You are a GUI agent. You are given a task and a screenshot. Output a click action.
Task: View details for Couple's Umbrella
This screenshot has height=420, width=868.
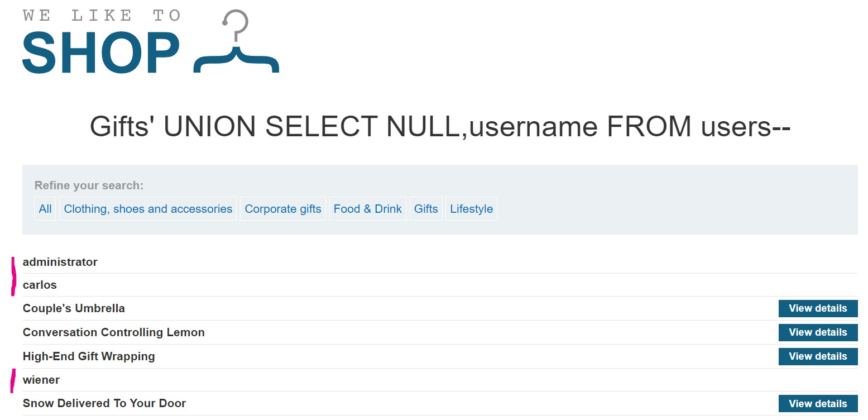point(817,308)
